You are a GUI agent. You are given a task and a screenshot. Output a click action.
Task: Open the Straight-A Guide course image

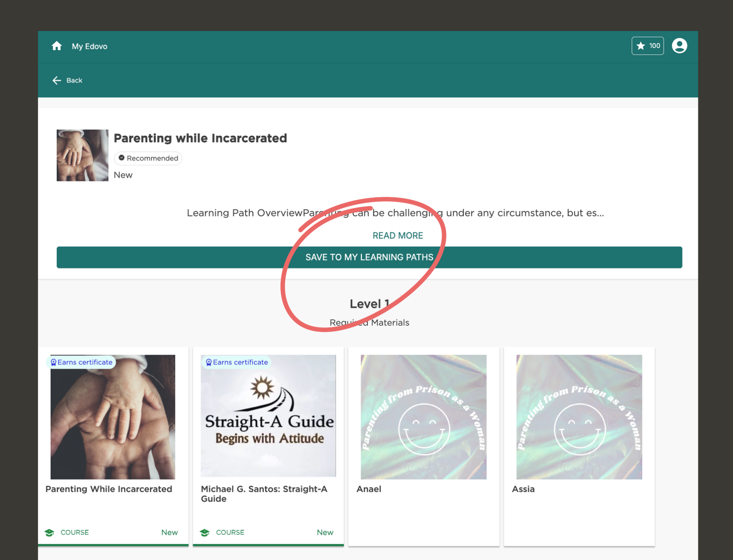(268, 416)
